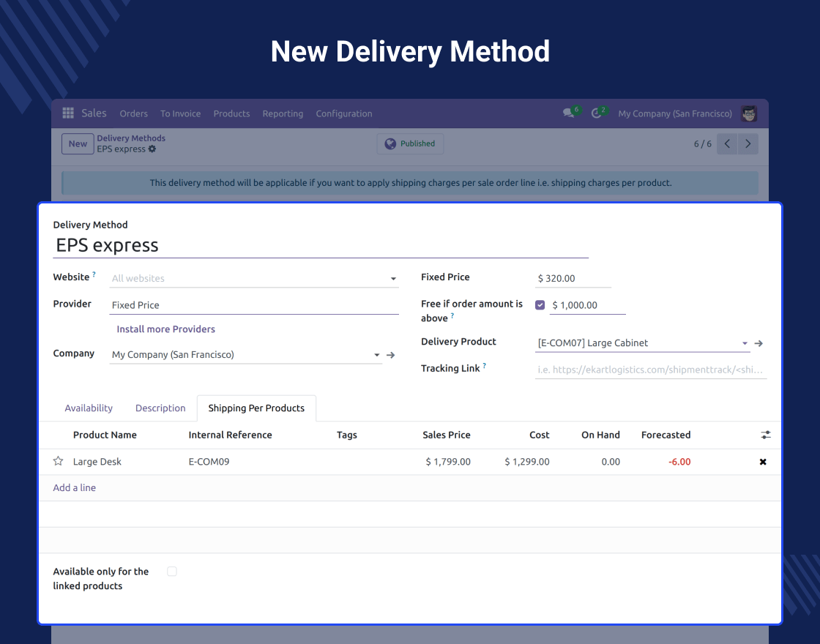Select the Shipping Per Products tab
820x644 pixels.
coord(256,408)
